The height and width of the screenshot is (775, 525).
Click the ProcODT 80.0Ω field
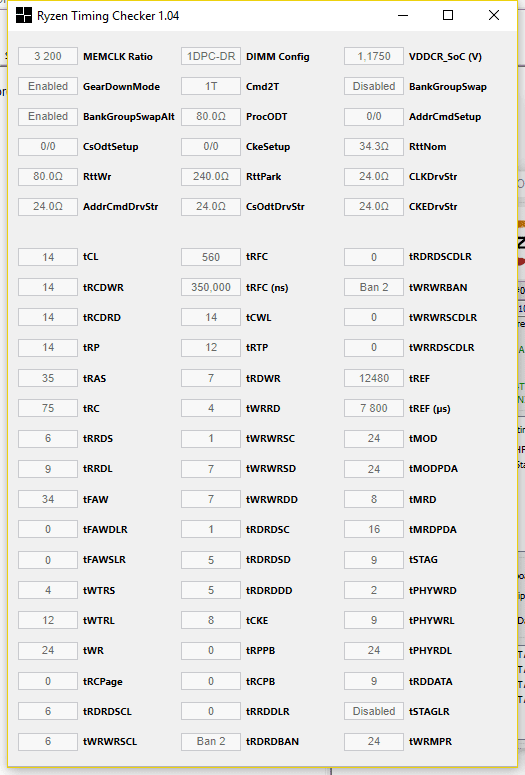click(x=211, y=117)
